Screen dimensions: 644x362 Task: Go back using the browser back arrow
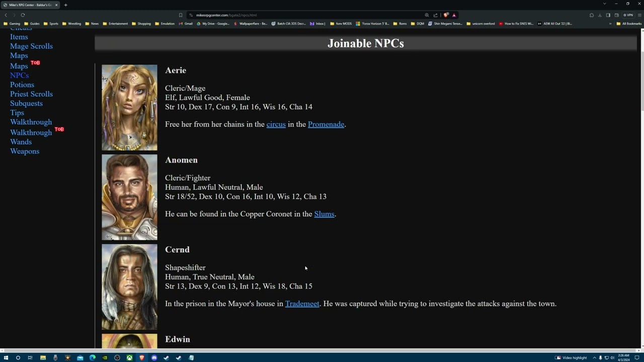pos(6,15)
